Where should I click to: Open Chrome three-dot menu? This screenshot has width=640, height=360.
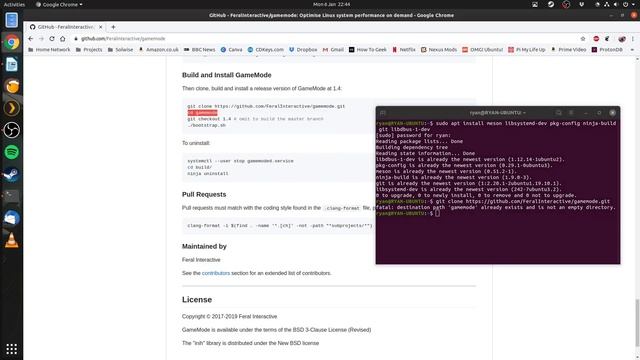pos(633,38)
